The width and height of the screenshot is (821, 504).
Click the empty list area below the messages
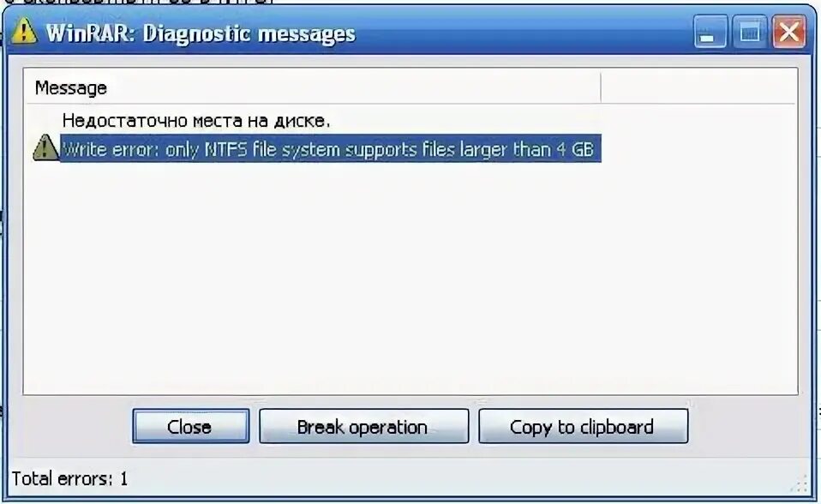(x=410, y=278)
